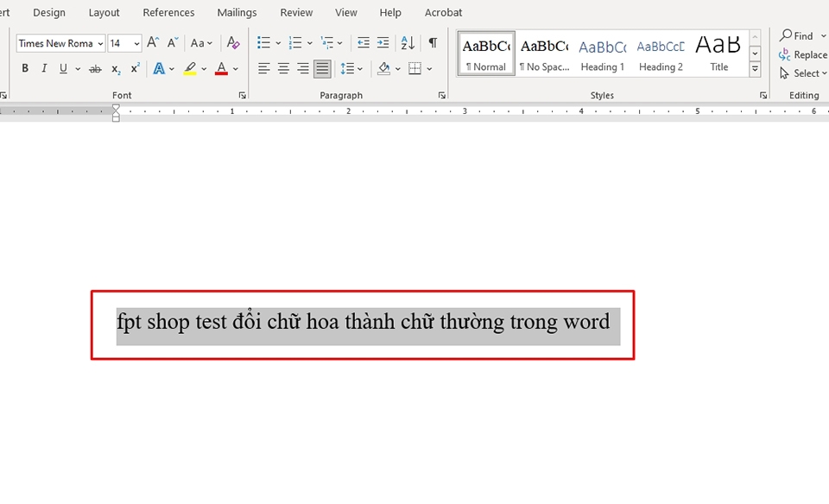
Task: Click first line indent ruler marker
Action: (x=116, y=108)
